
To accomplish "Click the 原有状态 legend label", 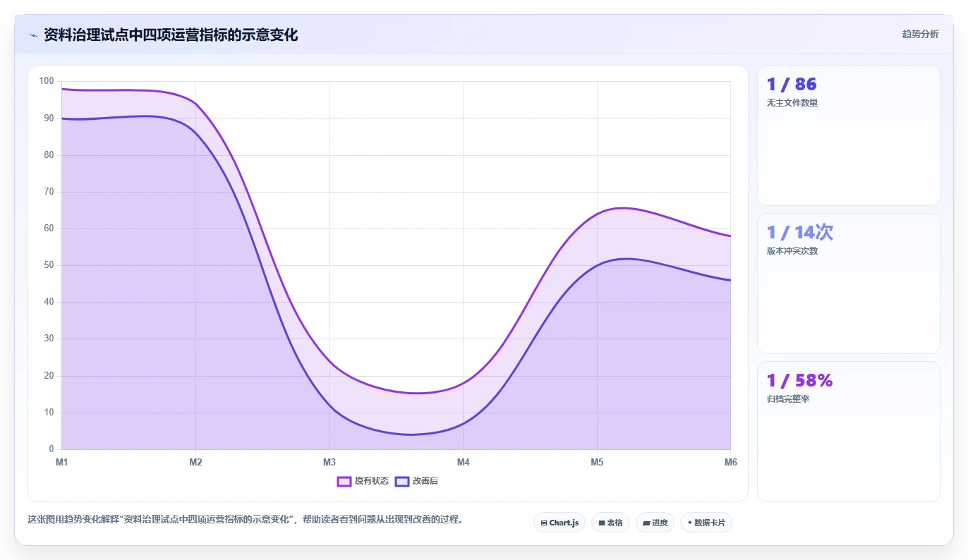I will click(x=372, y=481).
